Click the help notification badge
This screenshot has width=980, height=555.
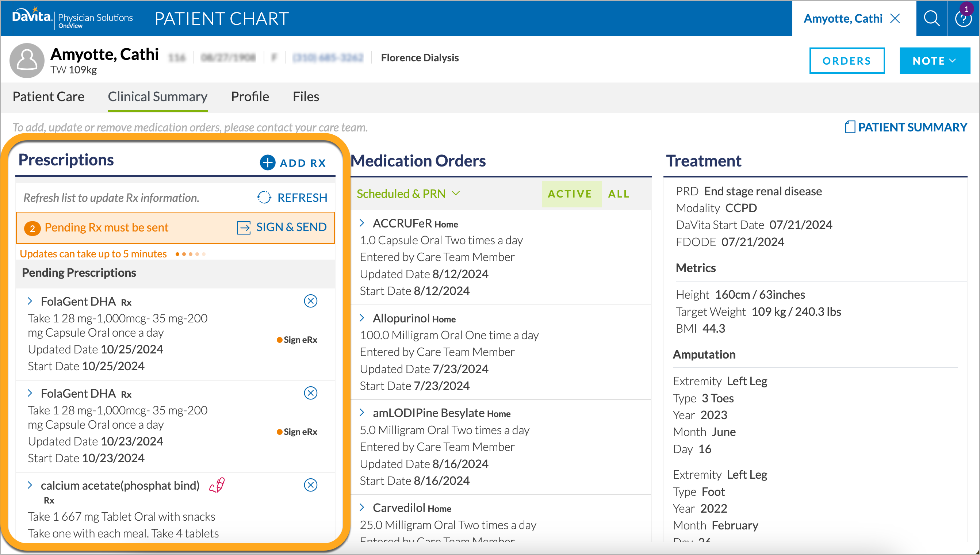(966, 8)
